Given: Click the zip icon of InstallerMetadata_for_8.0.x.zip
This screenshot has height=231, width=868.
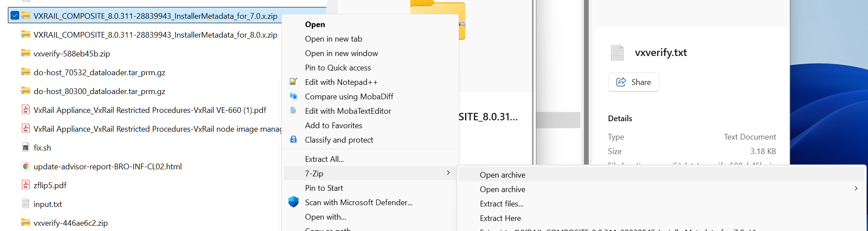Looking at the screenshot, I should click(x=26, y=35).
